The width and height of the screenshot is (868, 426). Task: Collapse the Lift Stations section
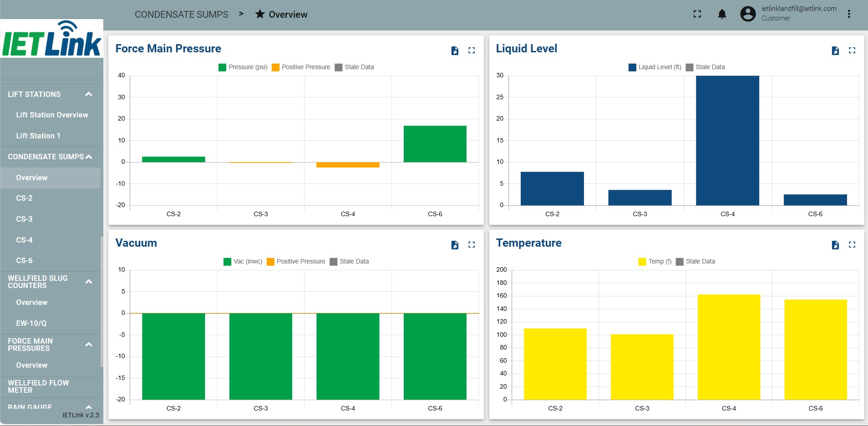[89, 94]
